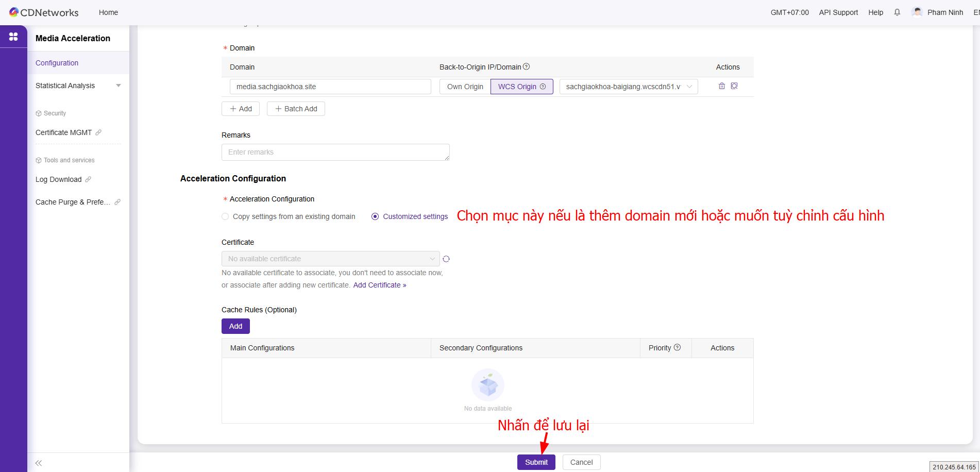Select Customized settings radio option
Image resolution: width=980 pixels, height=472 pixels.
(375, 216)
